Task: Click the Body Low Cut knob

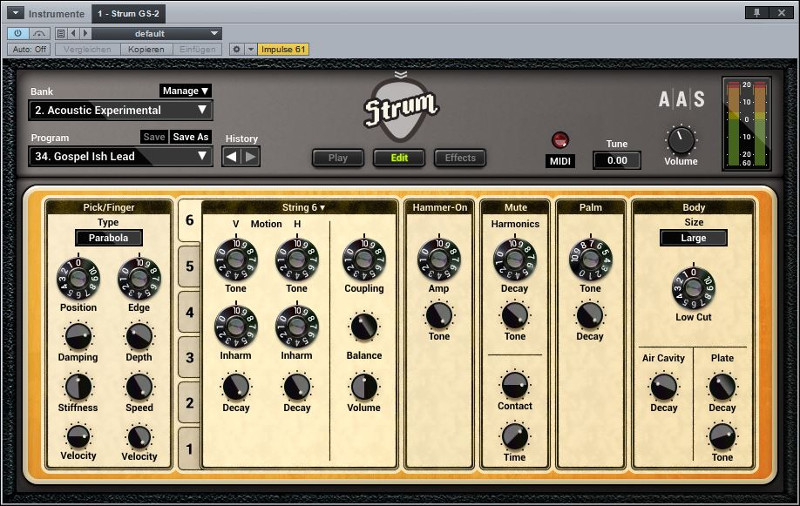Action: click(x=693, y=288)
